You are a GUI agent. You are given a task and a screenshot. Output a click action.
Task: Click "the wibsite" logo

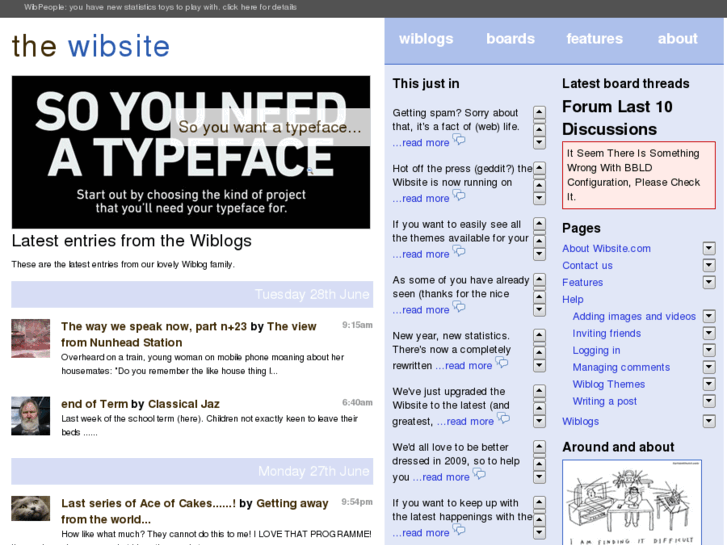91,46
